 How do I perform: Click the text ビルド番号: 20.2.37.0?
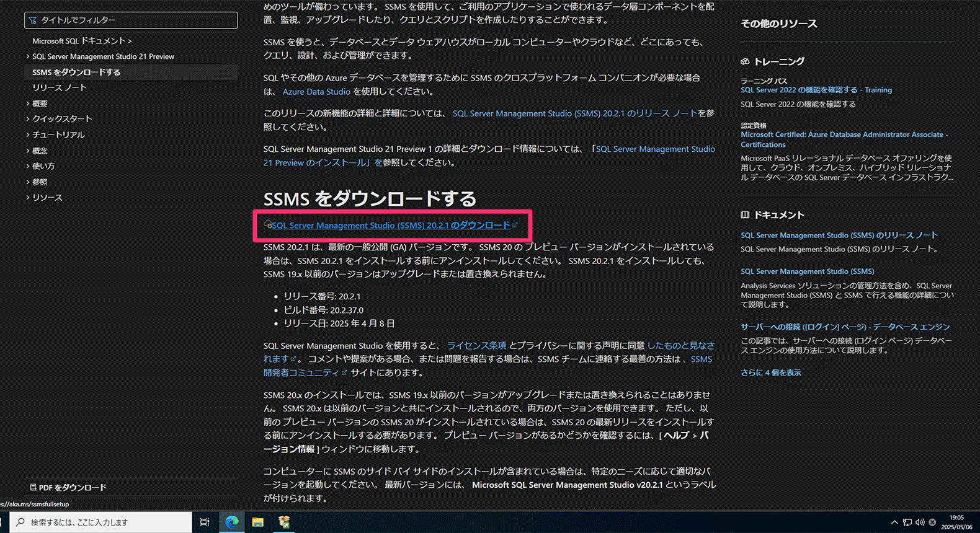323,310
